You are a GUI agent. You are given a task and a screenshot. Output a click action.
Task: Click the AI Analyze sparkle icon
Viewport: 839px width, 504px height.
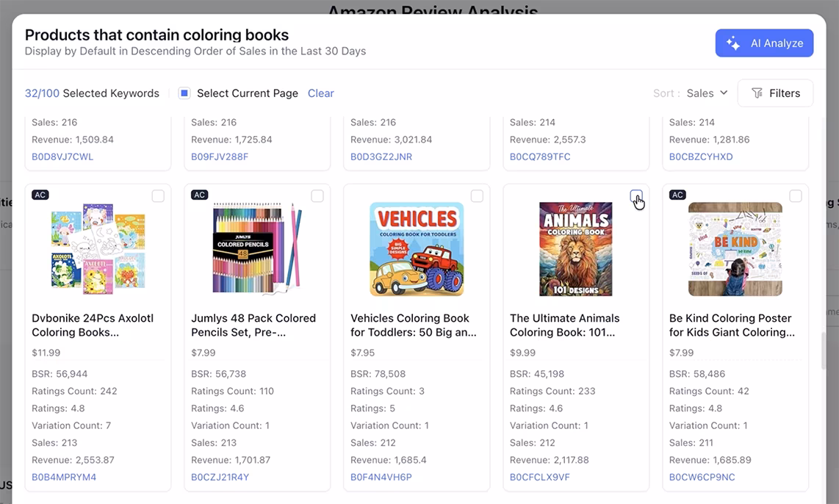click(733, 43)
